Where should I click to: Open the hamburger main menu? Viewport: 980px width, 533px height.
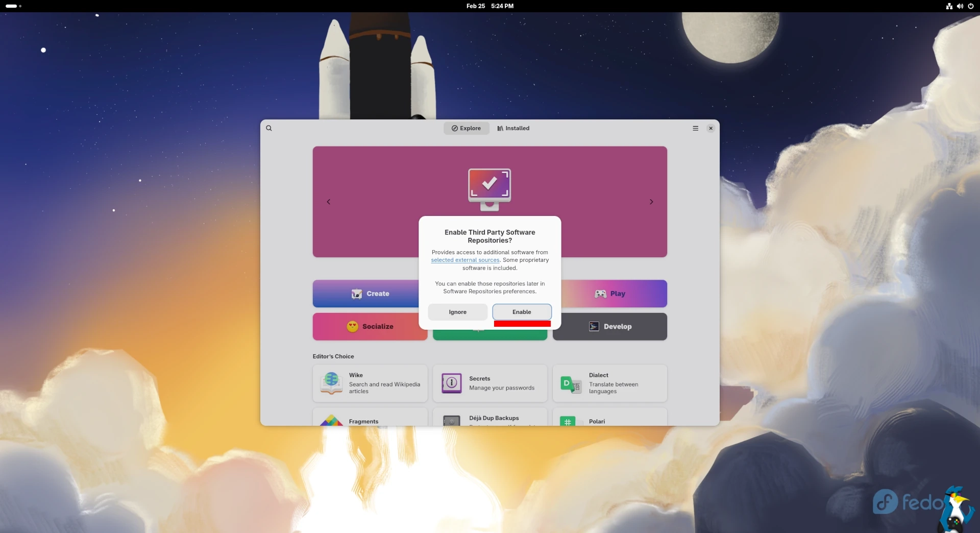point(695,128)
